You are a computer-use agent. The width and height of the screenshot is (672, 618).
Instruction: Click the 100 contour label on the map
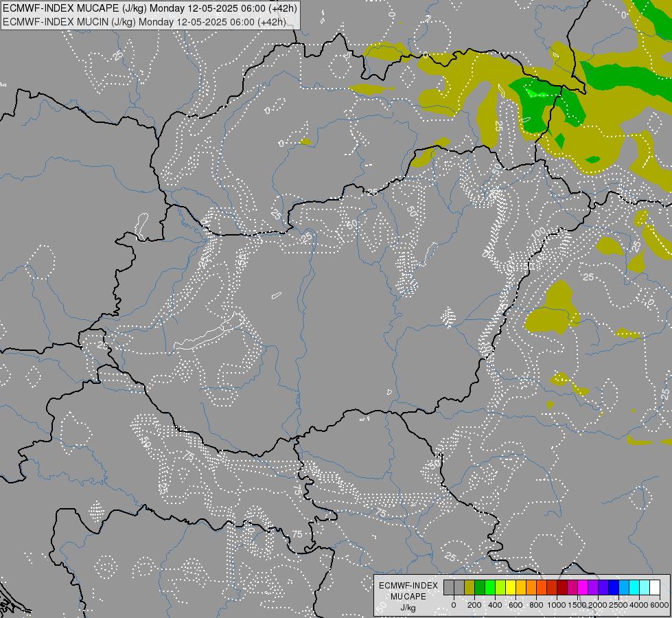539,233
